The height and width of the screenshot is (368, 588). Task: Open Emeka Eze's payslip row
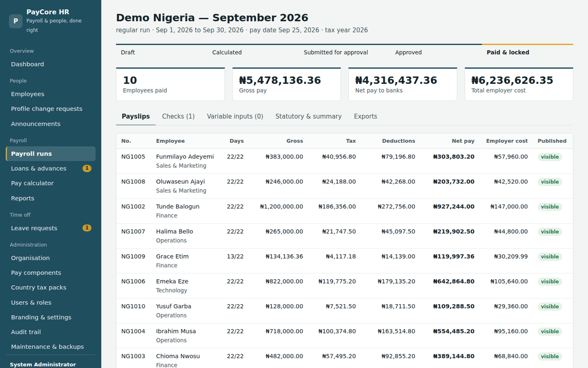pyautogui.click(x=344, y=286)
